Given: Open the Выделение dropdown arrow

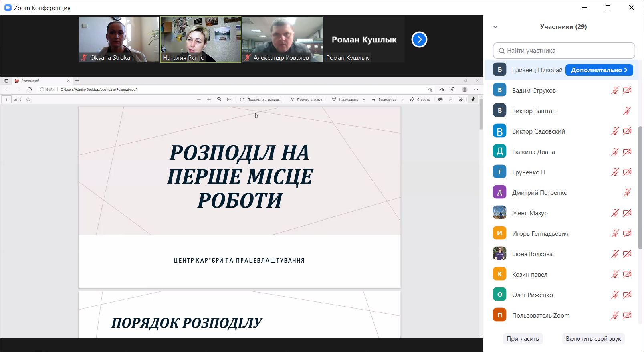Looking at the screenshot, I should click(x=402, y=100).
